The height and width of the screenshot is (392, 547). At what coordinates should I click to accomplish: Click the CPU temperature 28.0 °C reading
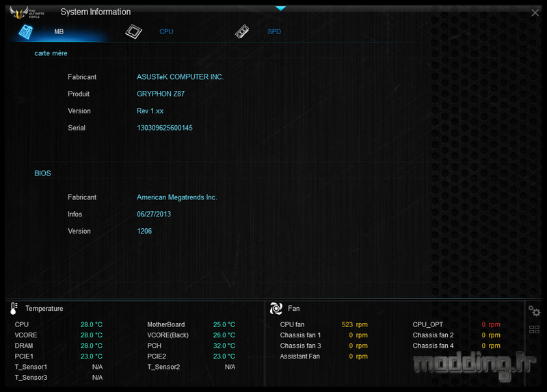(x=92, y=325)
